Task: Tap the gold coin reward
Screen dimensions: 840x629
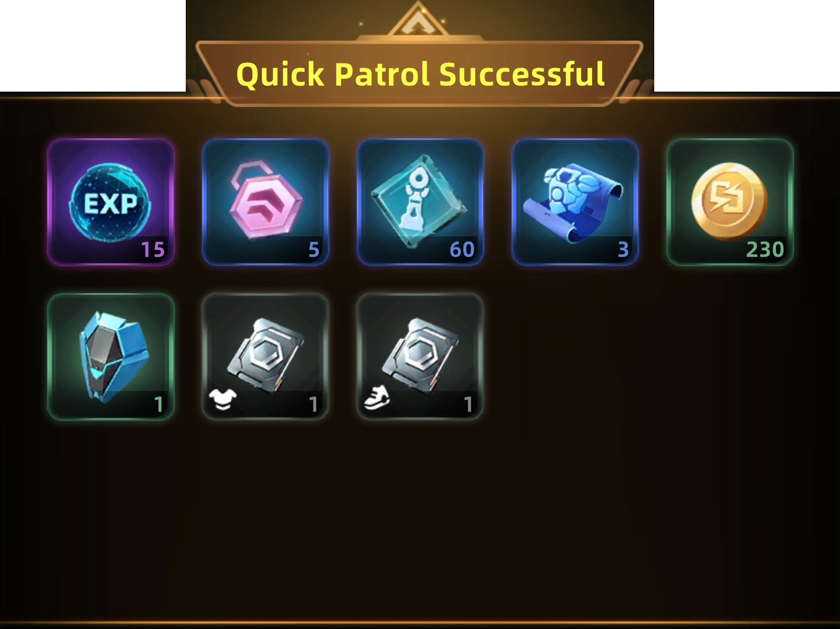Action: [x=730, y=202]
